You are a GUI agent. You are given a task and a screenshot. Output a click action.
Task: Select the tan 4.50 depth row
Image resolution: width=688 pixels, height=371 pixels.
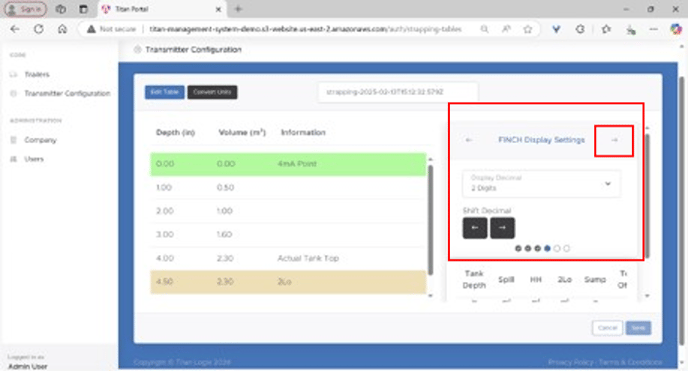(288, 282)
